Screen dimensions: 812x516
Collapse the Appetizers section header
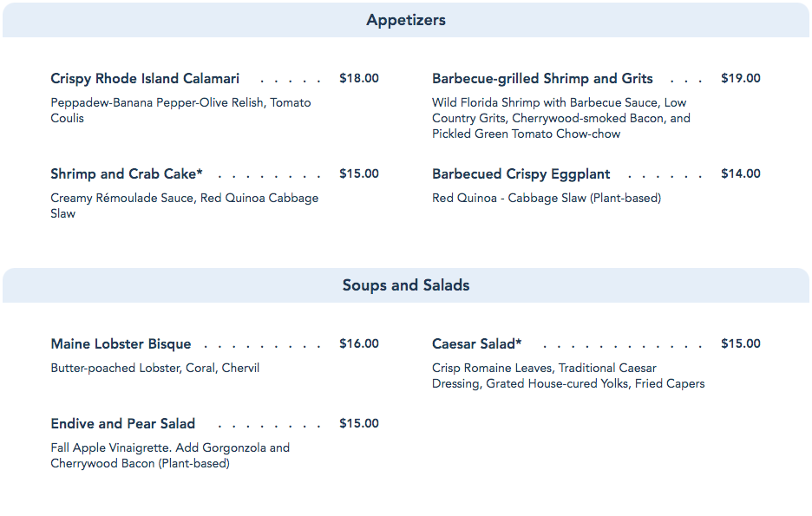pos(406,20)
